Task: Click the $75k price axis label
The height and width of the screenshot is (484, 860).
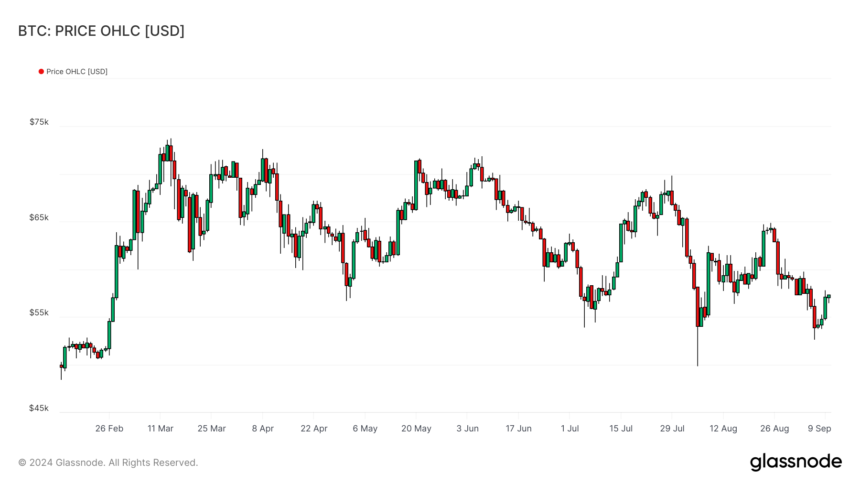Action: [x=39, y=122]
